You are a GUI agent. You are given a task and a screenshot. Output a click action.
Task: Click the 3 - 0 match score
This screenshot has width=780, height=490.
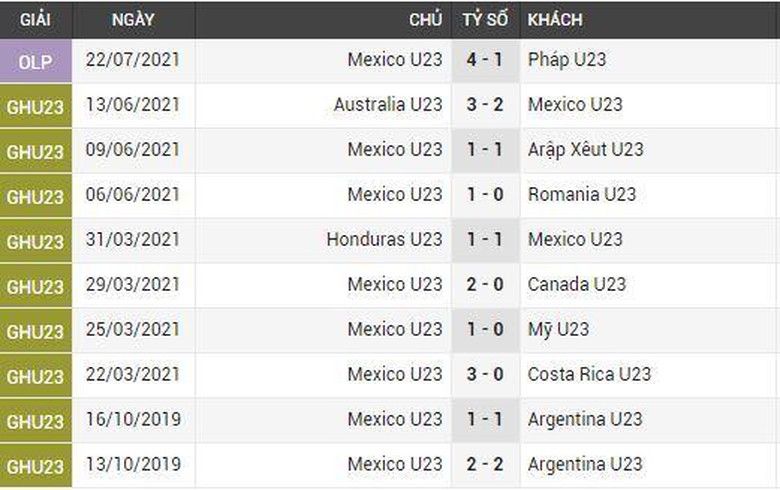[x=485, y=375]
